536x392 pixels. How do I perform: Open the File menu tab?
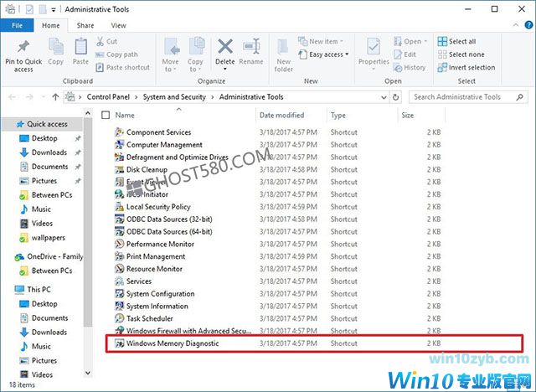[x=17, y=25]
